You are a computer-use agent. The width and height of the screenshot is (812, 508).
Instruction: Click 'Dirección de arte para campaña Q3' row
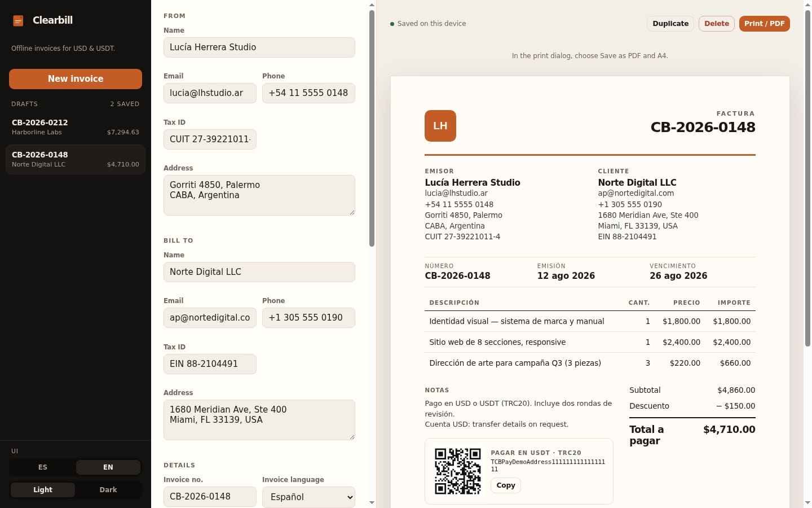click(590, 363)
